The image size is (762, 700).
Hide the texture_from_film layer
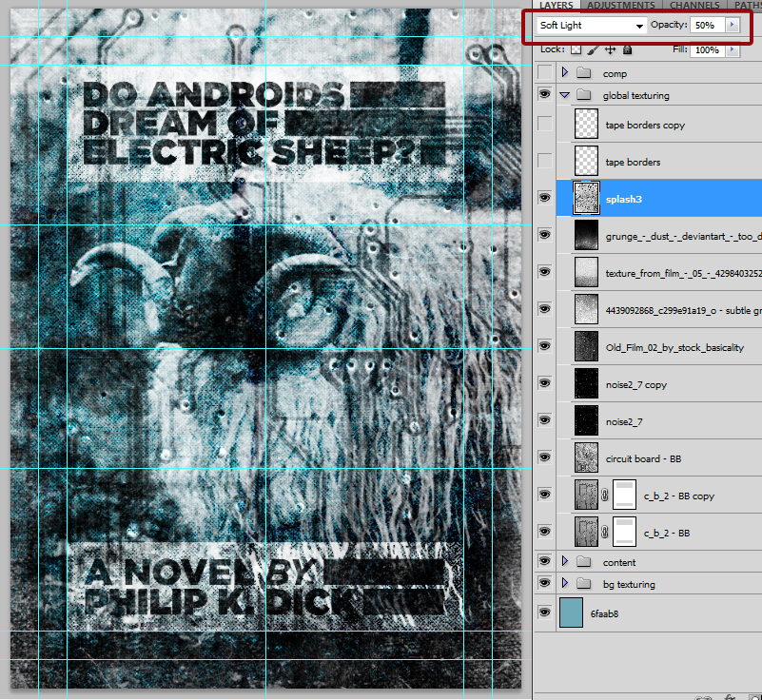[x=545, y=272]
